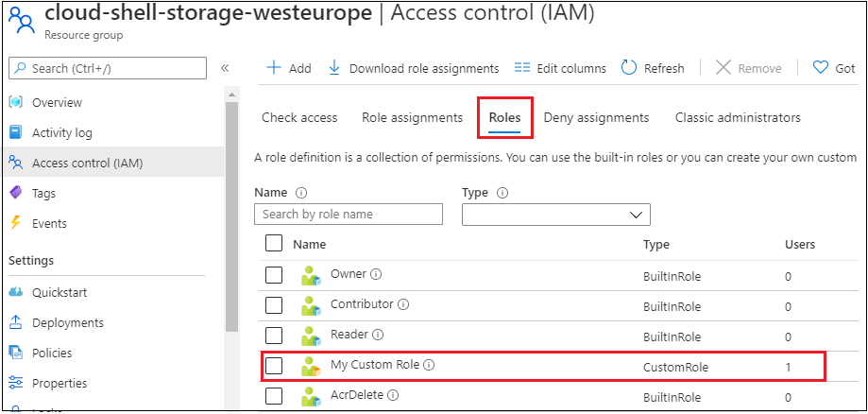Collapse the sidebar with the double chevron
The height and width of the screenshot is (414, 868).
[225, 68]
